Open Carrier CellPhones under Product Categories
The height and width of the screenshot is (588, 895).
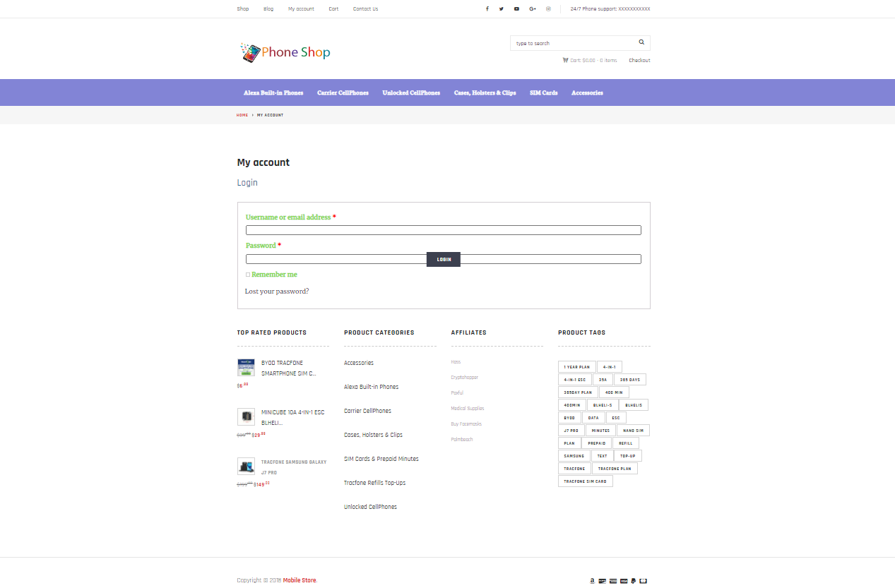367,411
